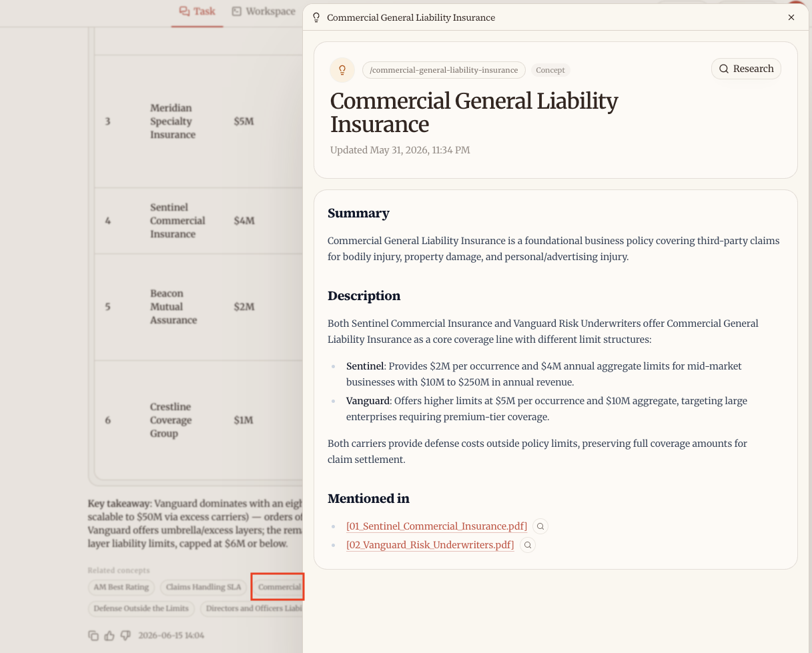
Task: Click the Concept tag badge
Action: pyautogui.click(x=550, y=70)
